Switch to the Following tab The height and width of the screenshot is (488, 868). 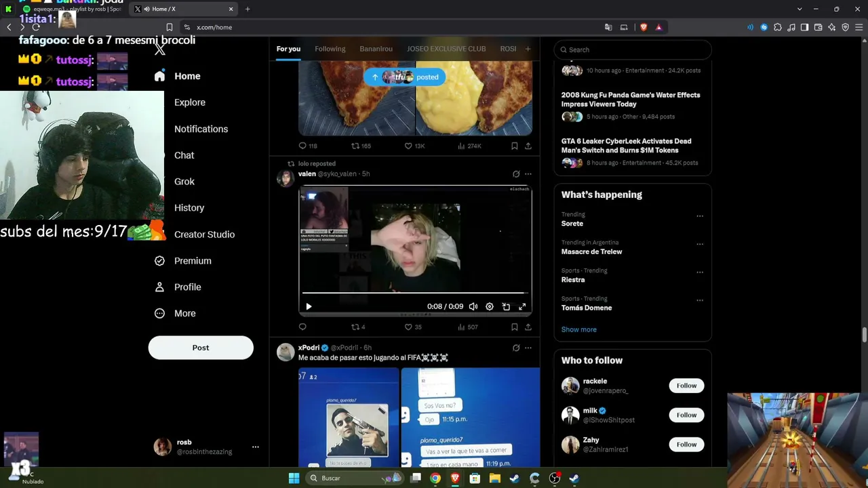(330, 49)
